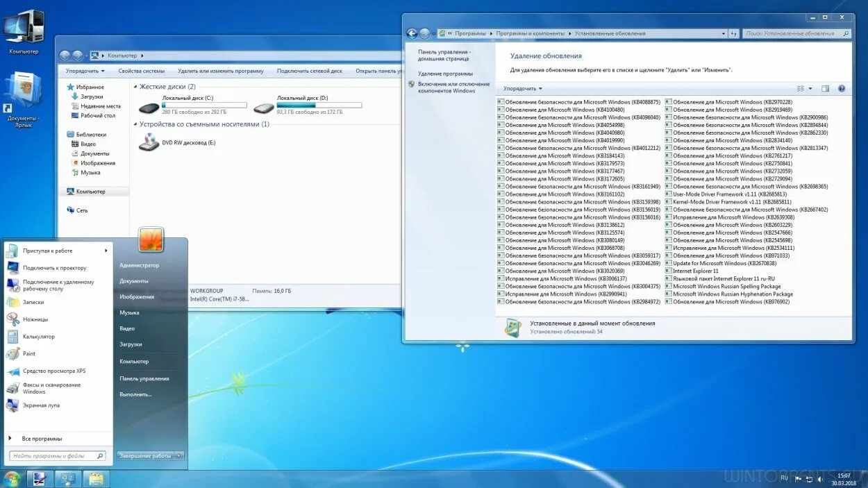Screen dimensions: 868x488
Task: Select the update row KB976902
Action: (x=727, y=302)
